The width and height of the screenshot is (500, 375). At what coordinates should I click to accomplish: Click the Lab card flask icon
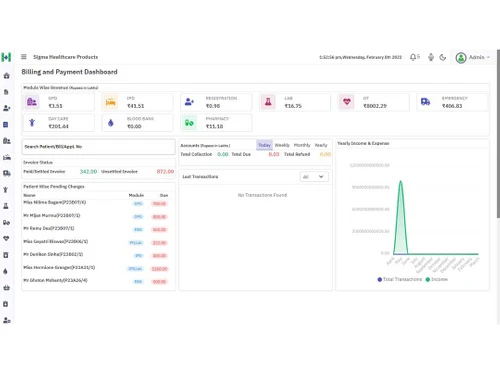point(268,102)
